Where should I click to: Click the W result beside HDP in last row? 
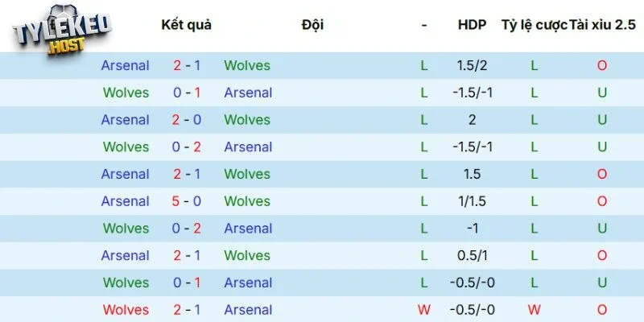tap(424, 310)
